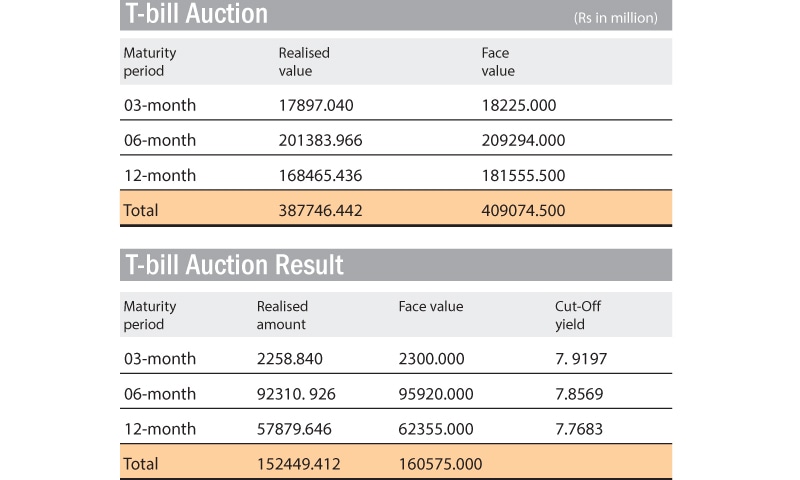Click the "(Rs in million)" unit label
The height and width of the screenshot is (480, 800).
click(615, 18)
